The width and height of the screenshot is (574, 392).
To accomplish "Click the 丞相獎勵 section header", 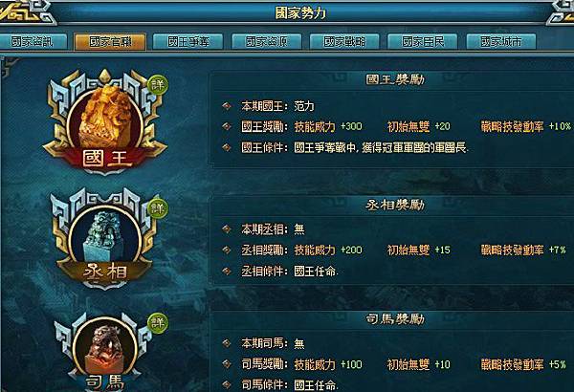I will (x=395, y=205).
